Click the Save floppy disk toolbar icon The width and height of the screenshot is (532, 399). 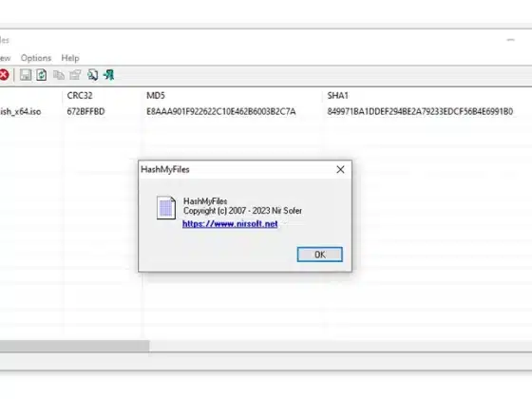[26, 75]
